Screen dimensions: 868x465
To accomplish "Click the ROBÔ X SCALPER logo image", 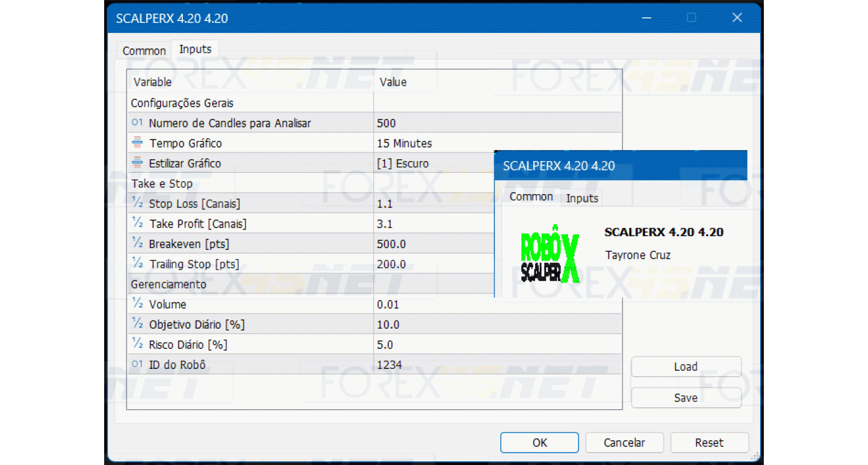I will pos(549,255).
